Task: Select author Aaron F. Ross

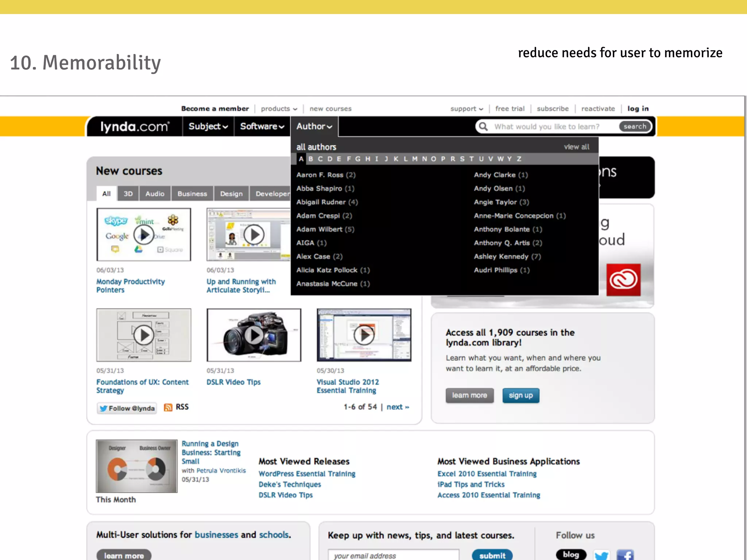Action: pyautogui.click(x=326, y=175)
